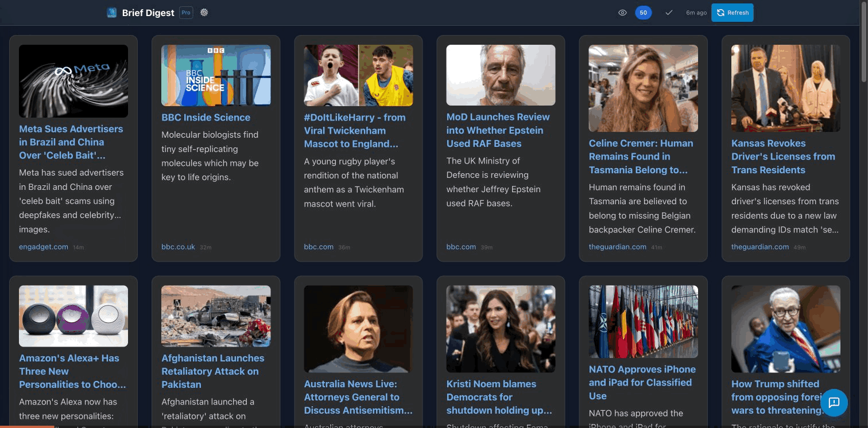Click the Alexa speakers thumbnail
The width and height of the screenshot is (868, 428).
tap(73, 316)
